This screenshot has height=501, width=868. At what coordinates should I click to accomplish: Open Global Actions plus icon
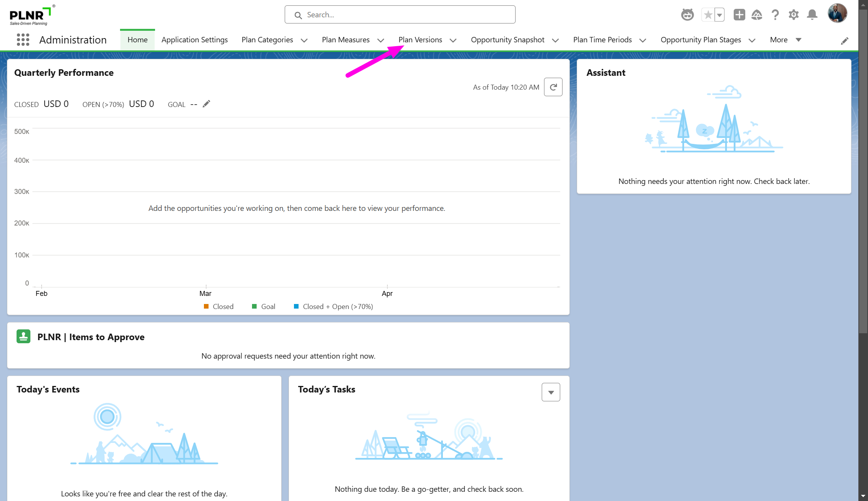click(x=739, y=15)
